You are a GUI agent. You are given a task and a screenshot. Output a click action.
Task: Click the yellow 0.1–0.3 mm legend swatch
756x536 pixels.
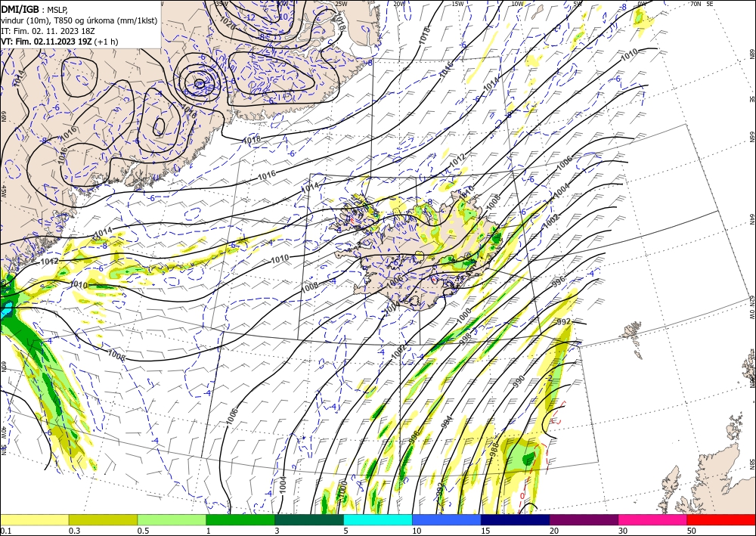(x=35, y=519)
